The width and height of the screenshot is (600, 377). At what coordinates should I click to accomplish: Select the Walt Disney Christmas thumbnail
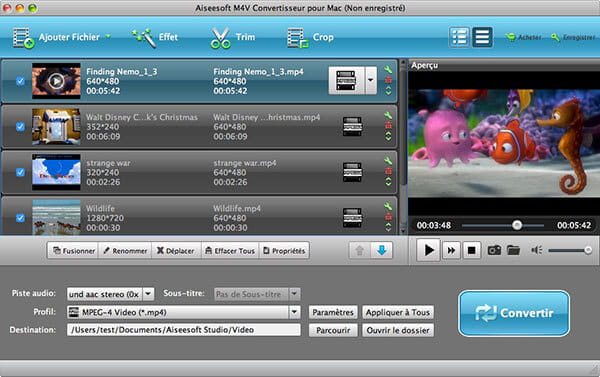(x=56, y=127)
